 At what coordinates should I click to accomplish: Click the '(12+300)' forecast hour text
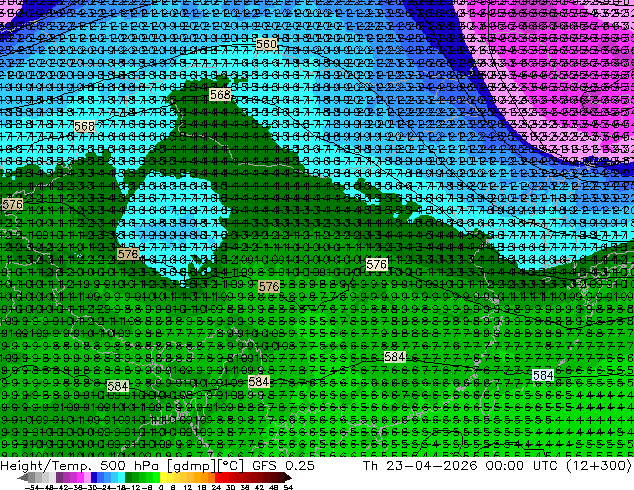[598, 466]
